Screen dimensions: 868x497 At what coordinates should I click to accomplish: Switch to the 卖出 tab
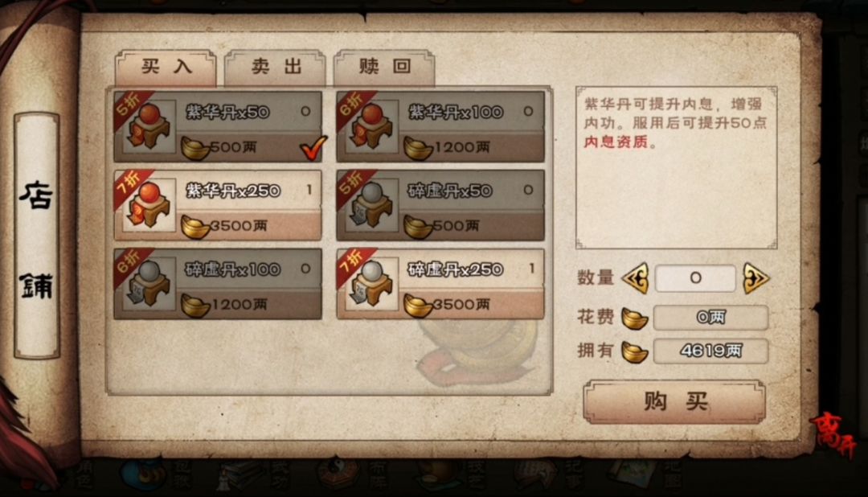pos(275,67)
